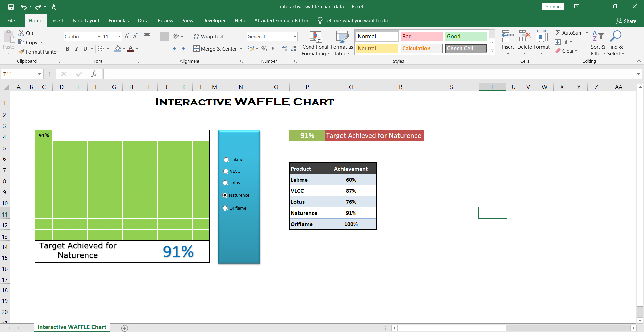Click Increase Decimal icon
The height and width of the screenshot is (332, 644).
285,49
